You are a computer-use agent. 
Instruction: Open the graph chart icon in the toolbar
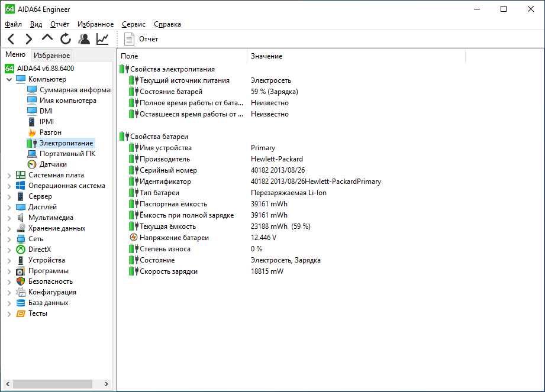(x=102, y=39)
